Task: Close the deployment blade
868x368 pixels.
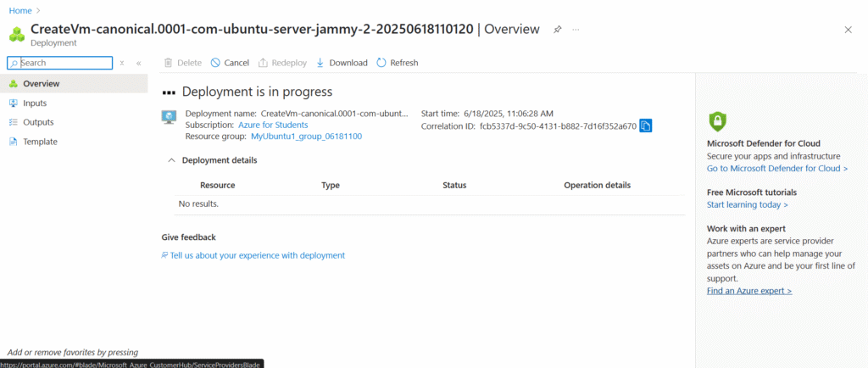Action: click(x=848, y=30)
